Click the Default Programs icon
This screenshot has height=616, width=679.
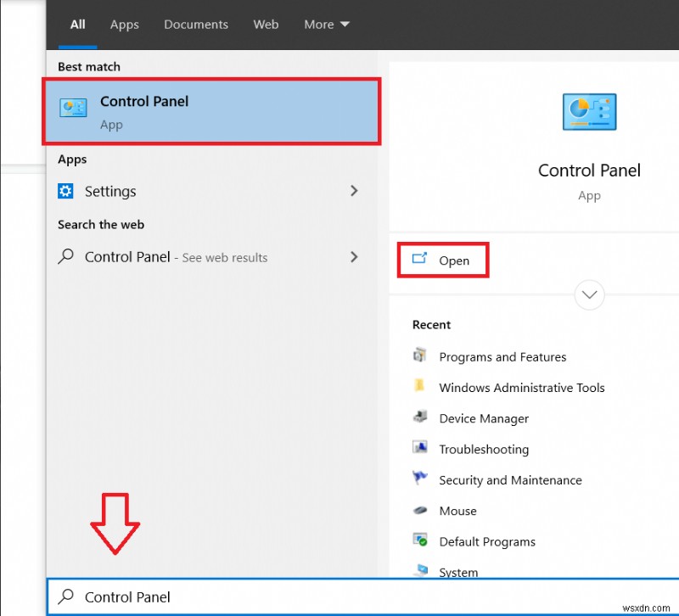420,540
